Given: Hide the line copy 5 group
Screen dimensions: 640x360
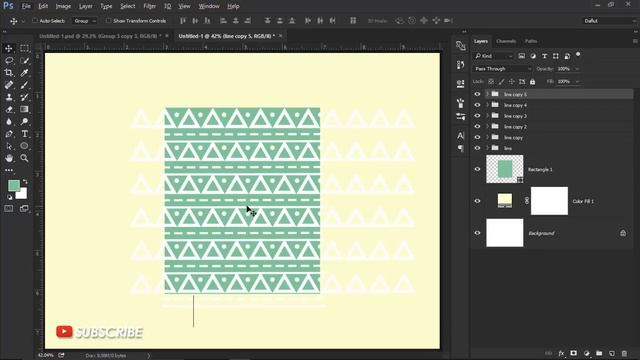Looking at the screenshot, I should pyautogui.click(x=477, y=94).
